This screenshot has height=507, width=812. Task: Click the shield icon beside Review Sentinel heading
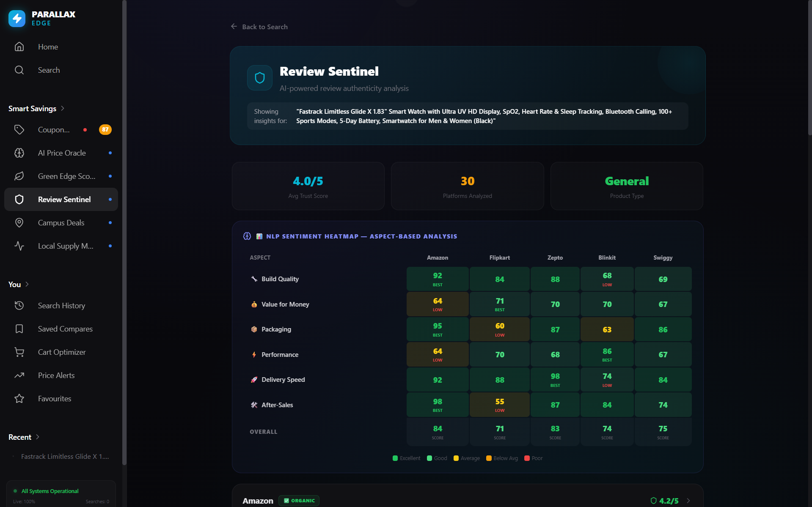coord(260,78)
